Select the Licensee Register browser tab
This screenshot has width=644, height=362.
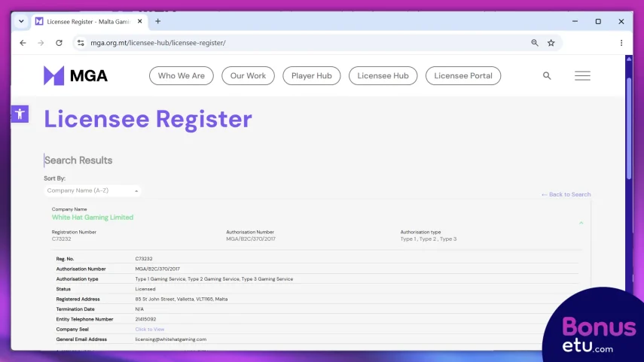pyautogui.click(x=88, y=21)
